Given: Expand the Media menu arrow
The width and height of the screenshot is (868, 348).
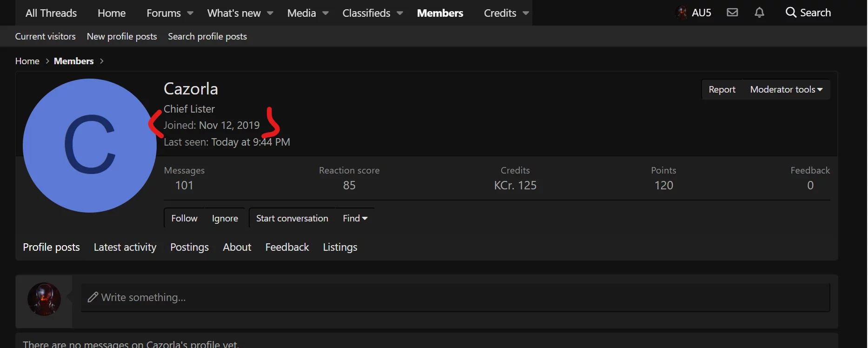Looking at the screenshot, I should [325, 13].
